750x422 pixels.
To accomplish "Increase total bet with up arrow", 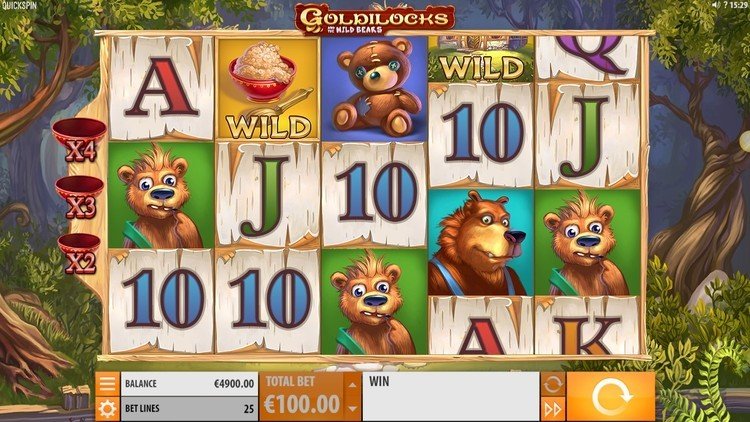I will (x=353, y=385).
